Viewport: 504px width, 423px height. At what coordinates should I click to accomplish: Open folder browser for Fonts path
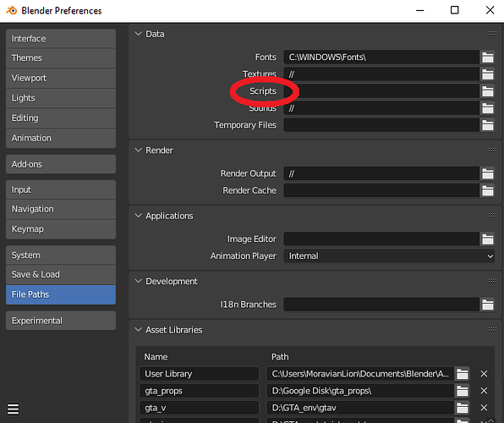click(x=487, y=58)
